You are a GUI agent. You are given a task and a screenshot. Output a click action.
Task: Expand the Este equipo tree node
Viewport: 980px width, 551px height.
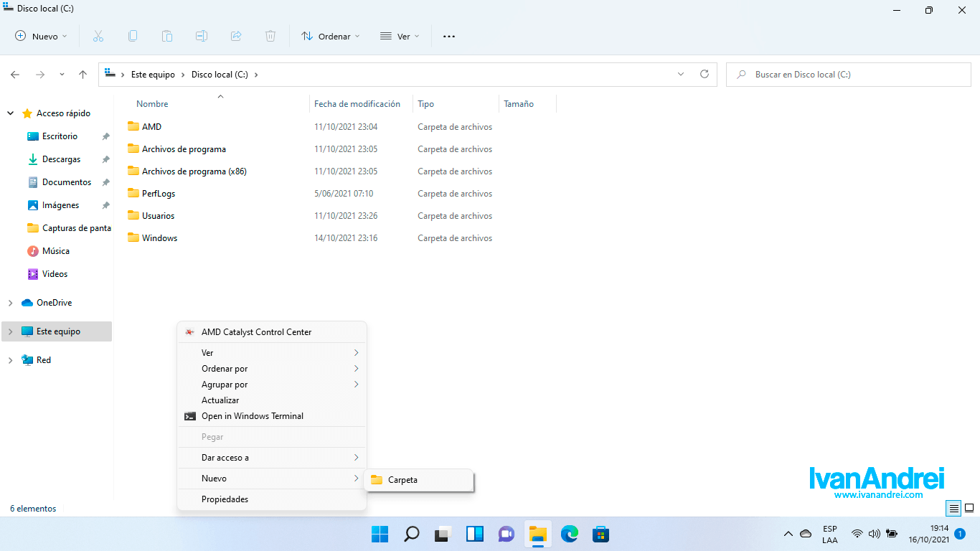click(10, 331)
